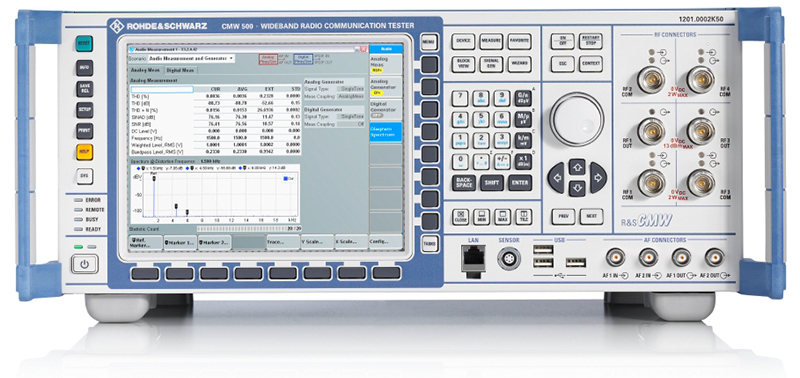Click the green RESET key

point(85,44)
